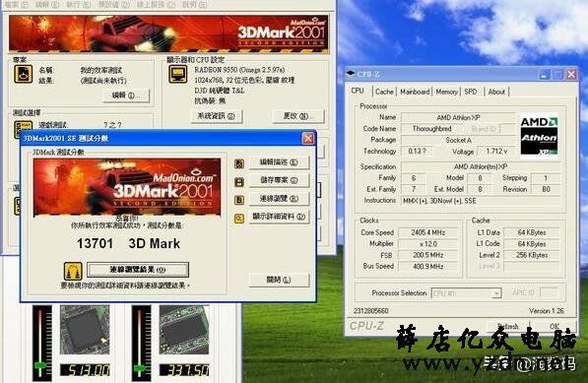Screen dimensions: 588x383
Task: Click the Refresh button in CPU-Z
Action: (x=508, y=327)
